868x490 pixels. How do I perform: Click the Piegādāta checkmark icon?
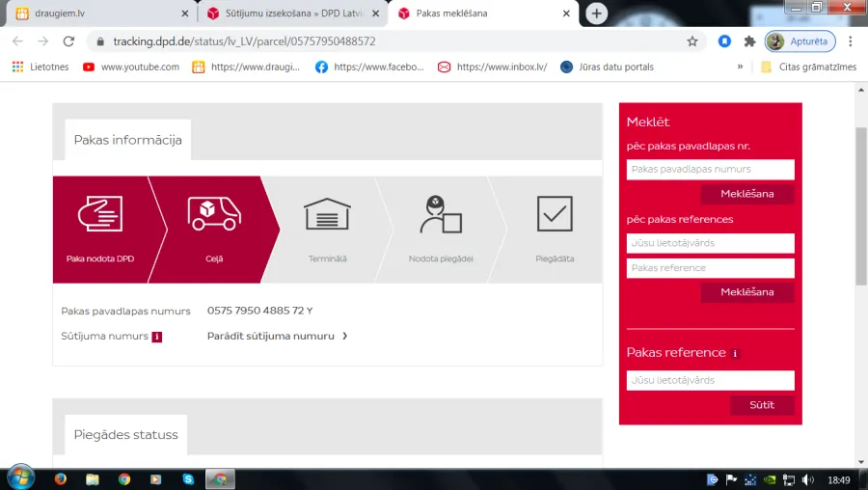click(555, 214)
